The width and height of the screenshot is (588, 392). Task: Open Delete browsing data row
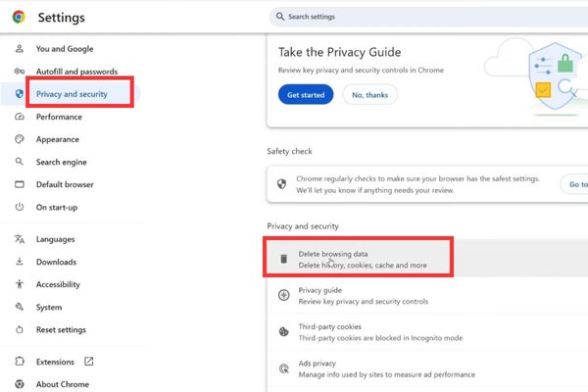[427, 259]
